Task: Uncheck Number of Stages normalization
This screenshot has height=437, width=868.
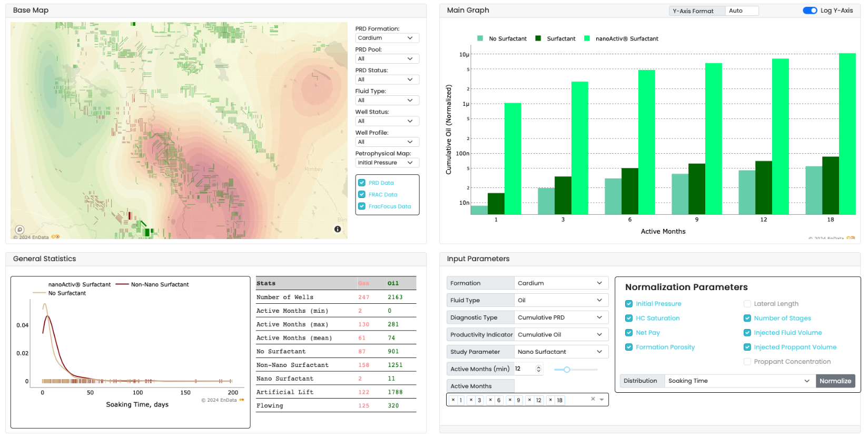Action: (x=747, y=318)
